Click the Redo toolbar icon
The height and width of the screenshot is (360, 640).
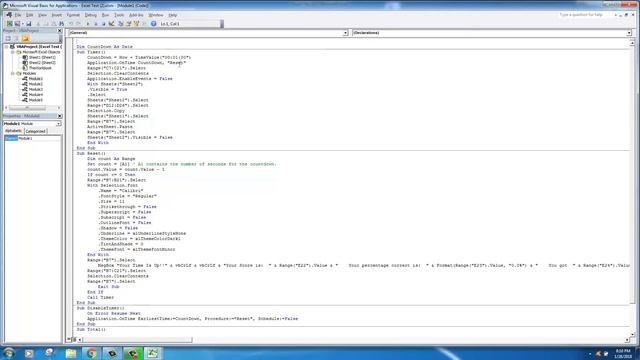tap(79, 24)
